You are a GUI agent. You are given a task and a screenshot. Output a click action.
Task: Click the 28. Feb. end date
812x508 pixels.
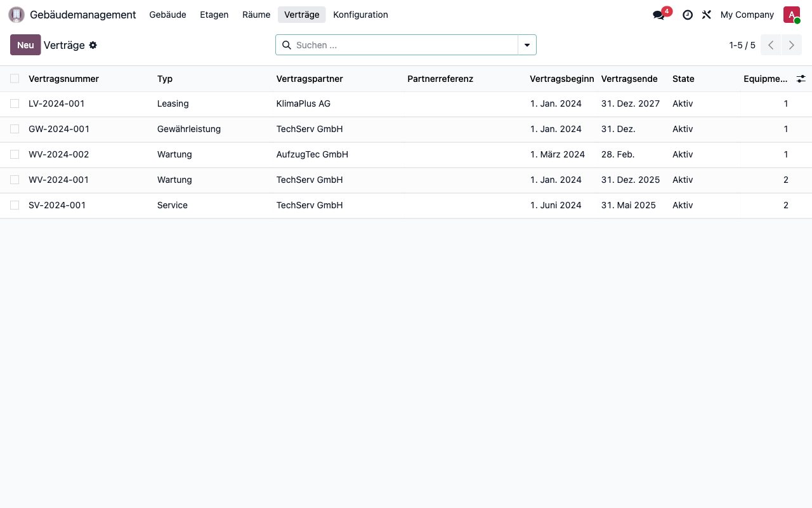tap(618, 154)
